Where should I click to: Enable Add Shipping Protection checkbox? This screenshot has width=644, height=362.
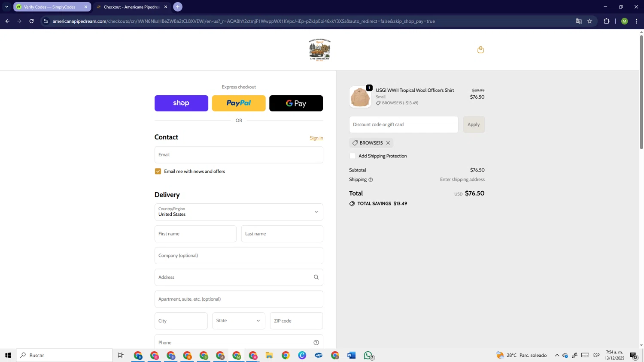tap(352, 156)
